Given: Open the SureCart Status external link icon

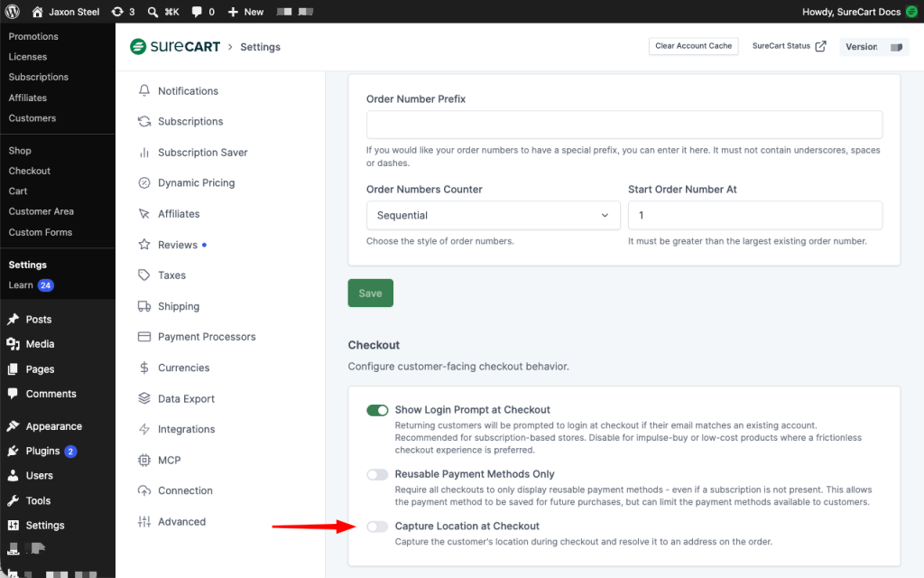Looking at the screenshot, I should tap(820, 46).
